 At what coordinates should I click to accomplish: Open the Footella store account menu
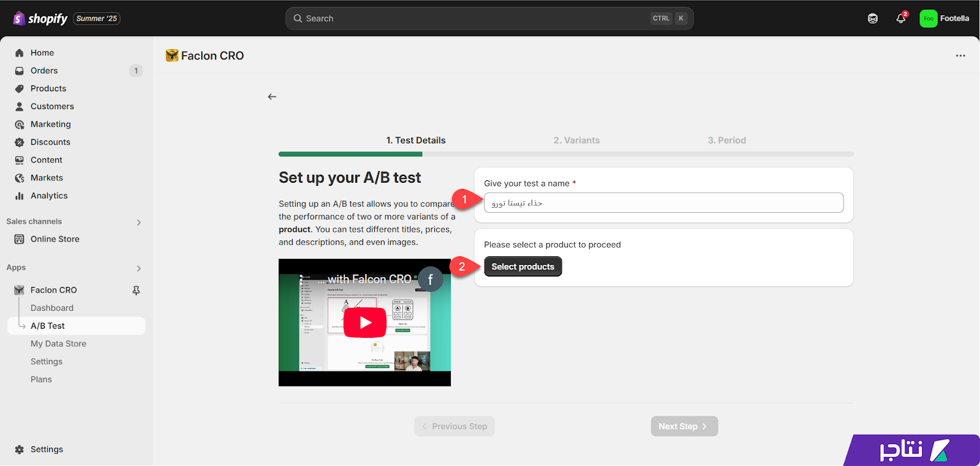click(x=944, y=18)
